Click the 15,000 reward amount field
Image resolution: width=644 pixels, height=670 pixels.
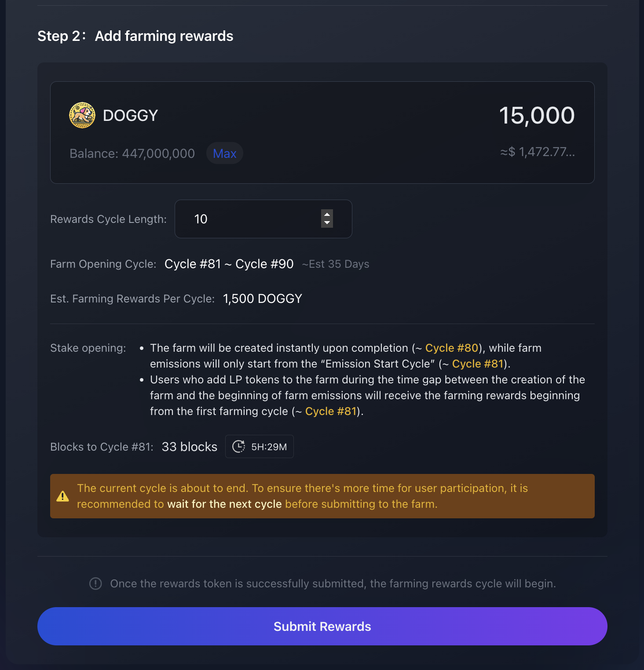point(536,116)
